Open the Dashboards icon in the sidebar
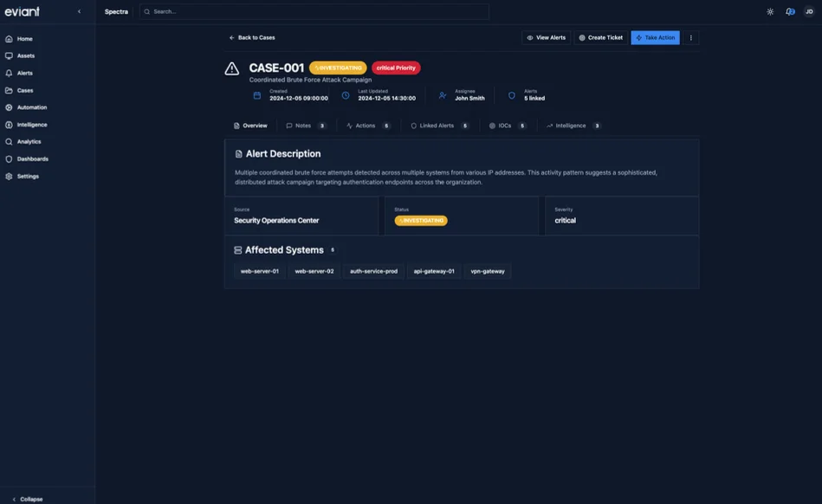Screen dimensions: 822x504 (x=7, y=157)
